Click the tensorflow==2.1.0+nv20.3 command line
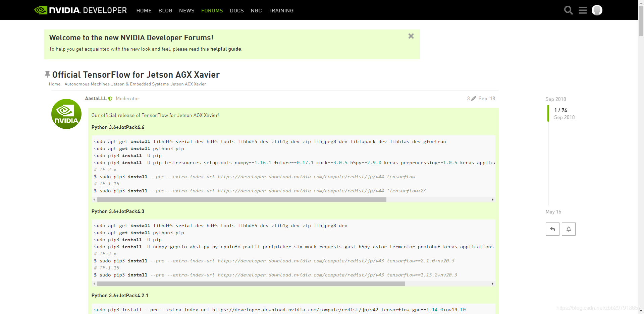This screenshot has height=314, width=644. tap(274, 261)
